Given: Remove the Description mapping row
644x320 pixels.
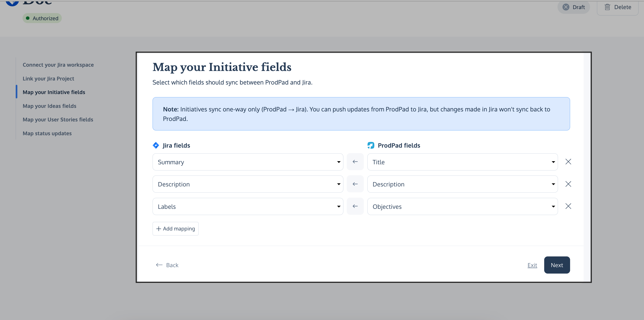Looking at the screenshot, I should [568, 184].
